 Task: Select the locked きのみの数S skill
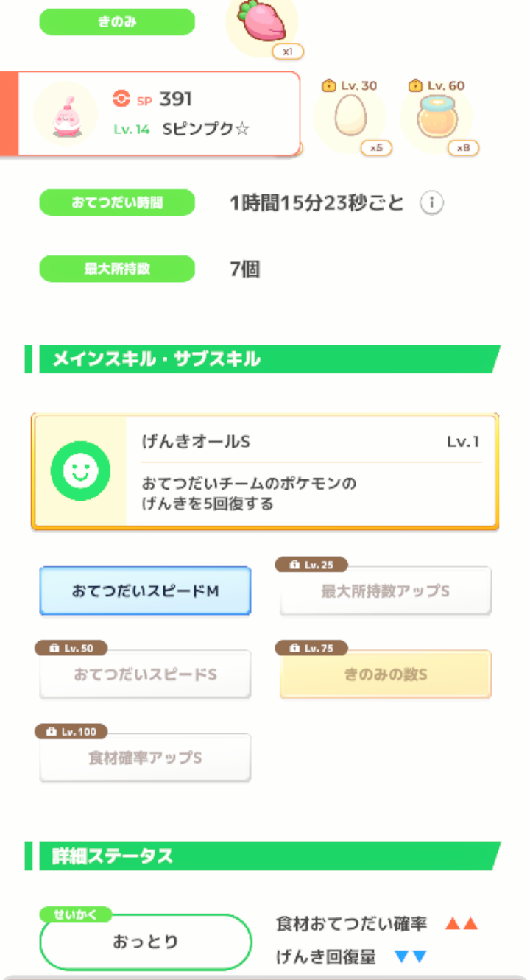point(385,674)
